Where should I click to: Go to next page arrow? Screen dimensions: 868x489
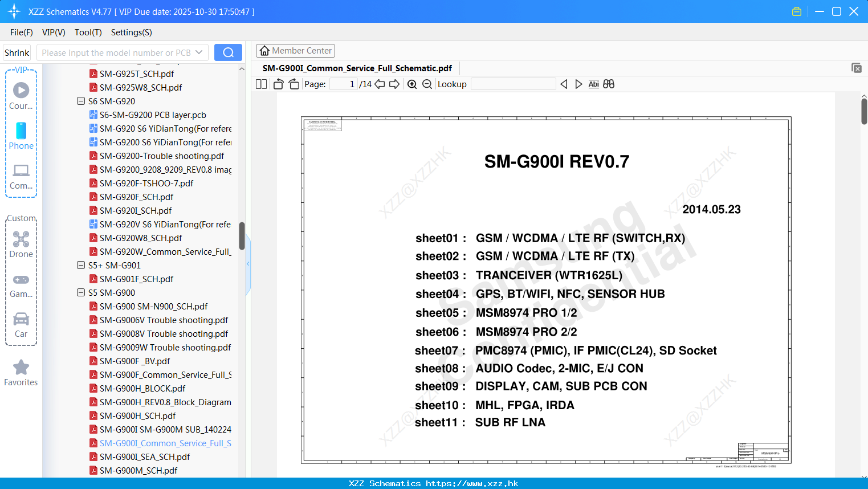(x=394, y=84)
